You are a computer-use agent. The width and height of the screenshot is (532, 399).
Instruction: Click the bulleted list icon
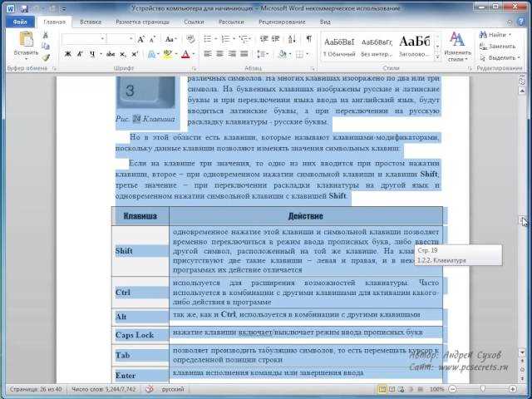point(208,39)
